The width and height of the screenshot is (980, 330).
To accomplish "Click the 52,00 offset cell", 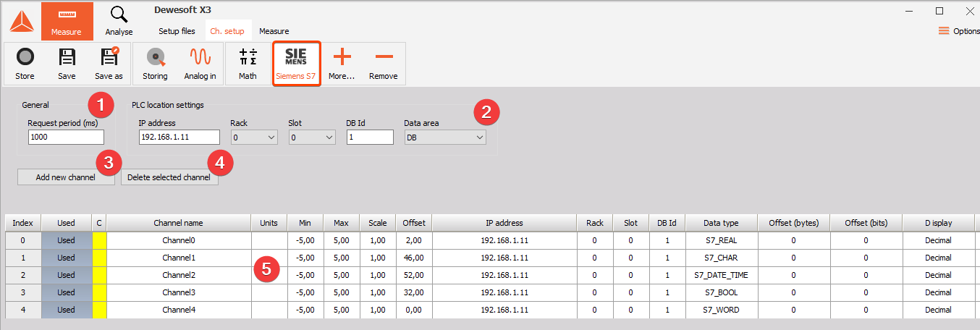I will coord(414,275).
